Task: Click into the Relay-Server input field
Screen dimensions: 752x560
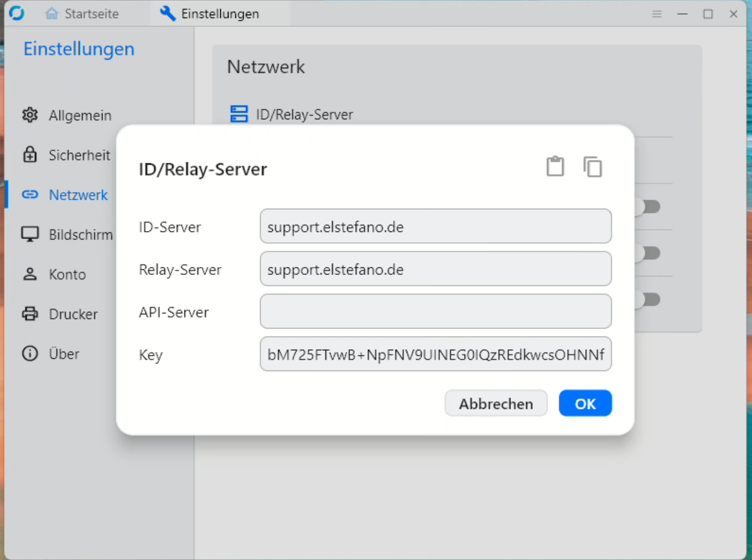Action: tap(436, 269)
